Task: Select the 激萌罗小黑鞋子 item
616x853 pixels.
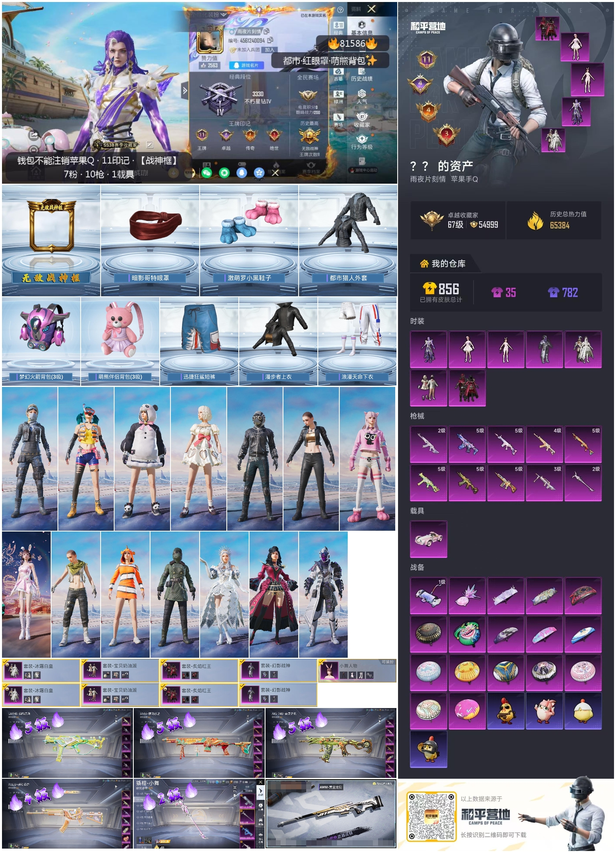Action: [249, 240]
